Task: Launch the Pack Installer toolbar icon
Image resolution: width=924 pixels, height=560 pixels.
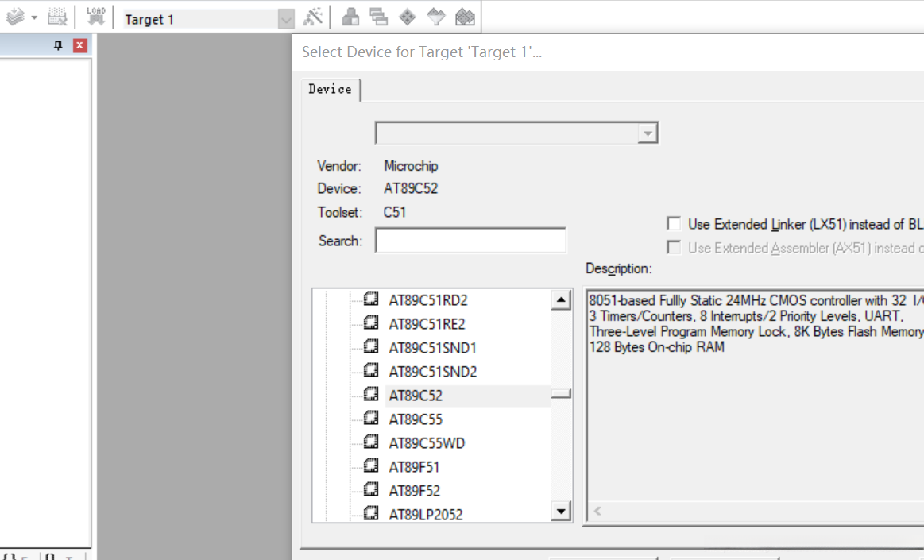Action: coord(465,17)
